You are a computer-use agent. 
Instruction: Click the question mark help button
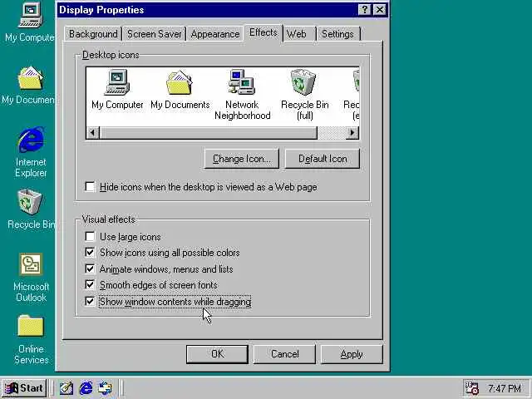364,9
